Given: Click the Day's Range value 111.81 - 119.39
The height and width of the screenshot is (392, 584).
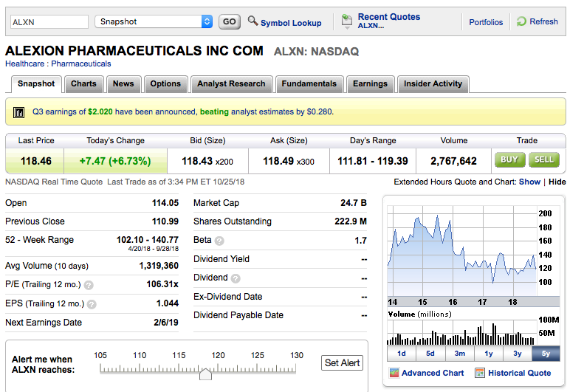Looking at the screenshot, I should 373,161.
